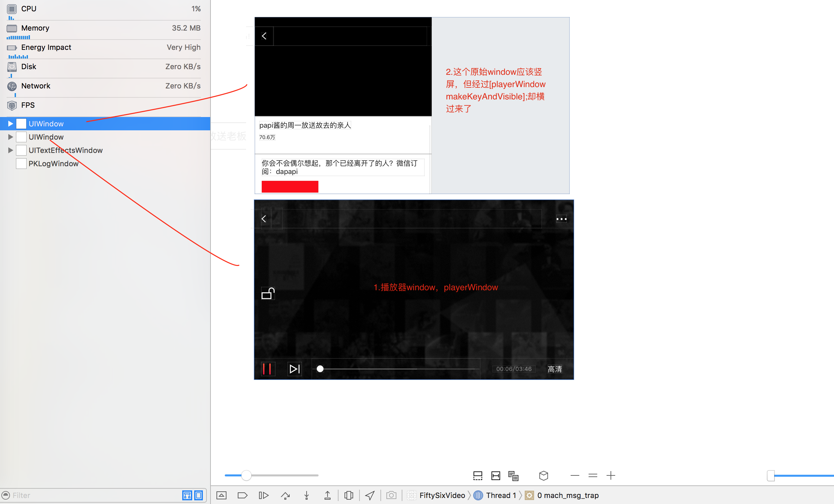The image size is (834, 504).
Task: Expand the UITextEffectsWindow node
Action: 11,150
